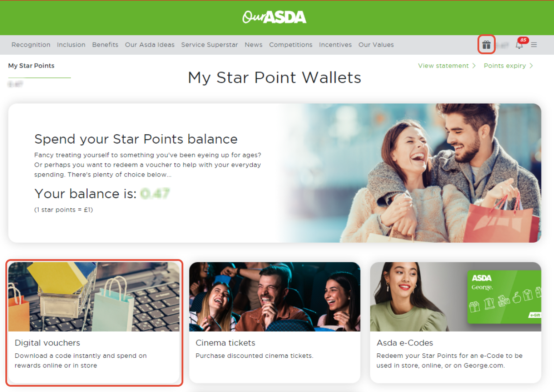Select Our Values menu item

point(376,45)
